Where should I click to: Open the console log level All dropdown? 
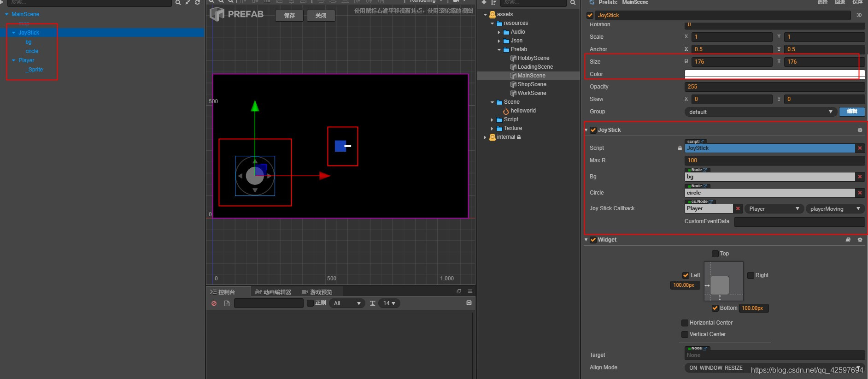[x=347, y=303]
